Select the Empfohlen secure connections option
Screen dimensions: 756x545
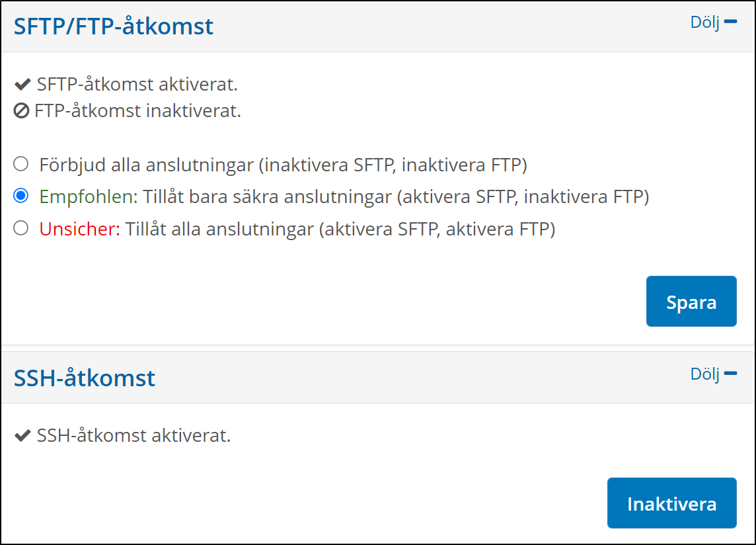(x=20, y=197)
